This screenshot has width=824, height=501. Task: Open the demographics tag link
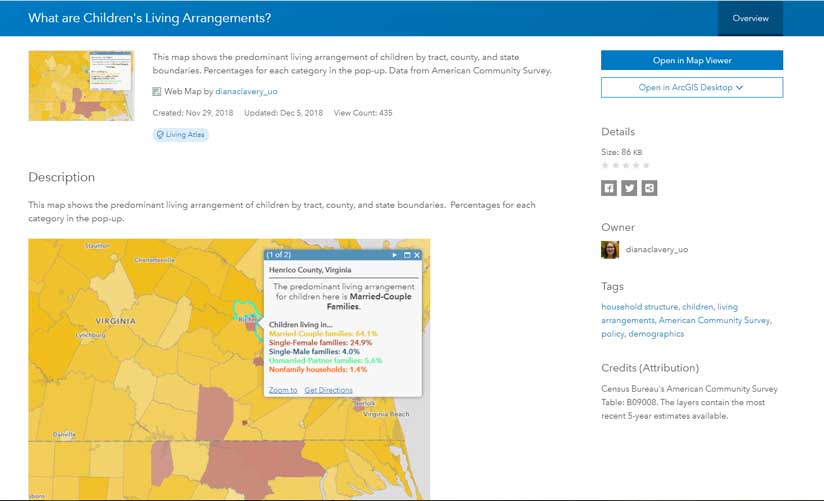tap(656, 333)
